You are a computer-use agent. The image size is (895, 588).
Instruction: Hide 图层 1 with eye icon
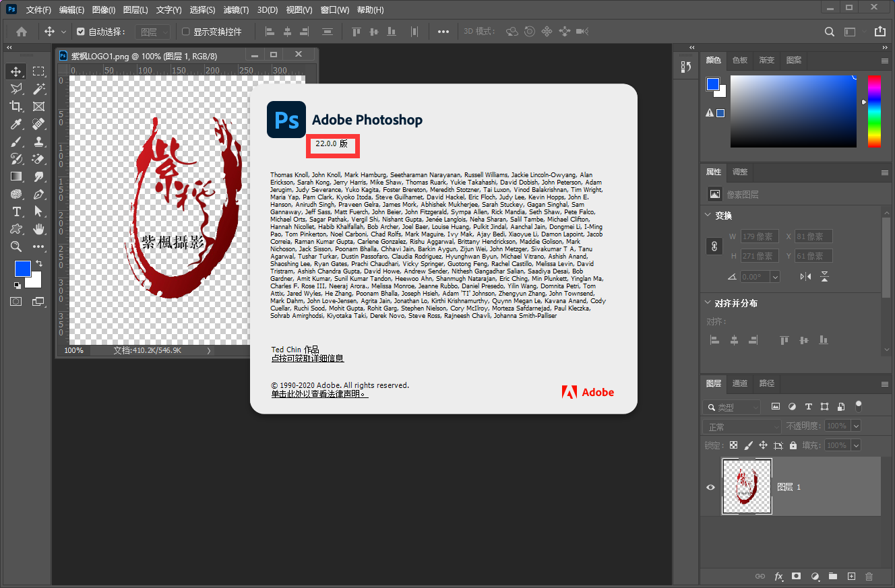(x=710, y=487)
